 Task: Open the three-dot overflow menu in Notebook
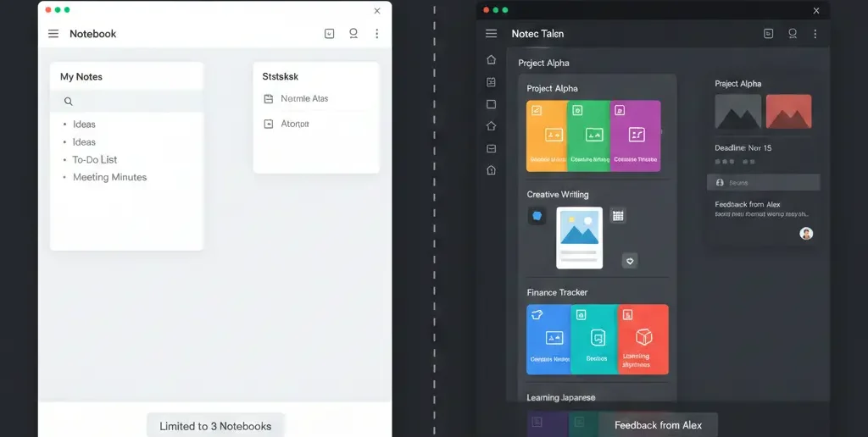point(377,34)
